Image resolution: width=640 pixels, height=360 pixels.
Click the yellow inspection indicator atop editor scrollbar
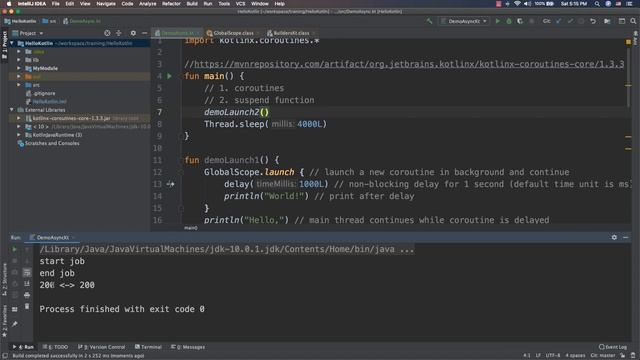[629, 42]
